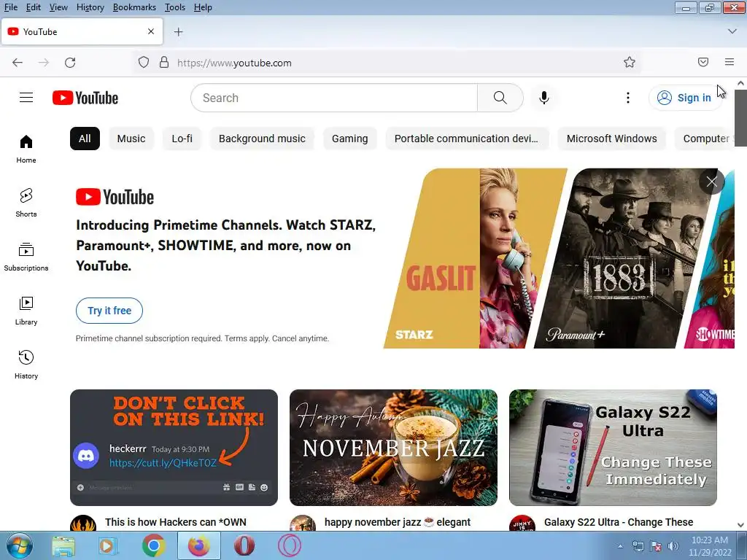Open Subscriptions in the sidebar

coord(26,257)
